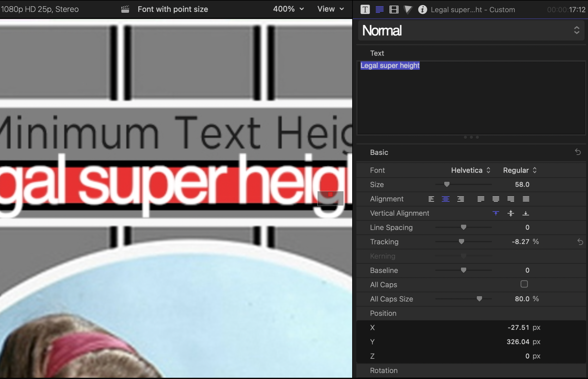Choose a font family from Helvetica dropdown

pyautogui.click(x=471, y=170)
